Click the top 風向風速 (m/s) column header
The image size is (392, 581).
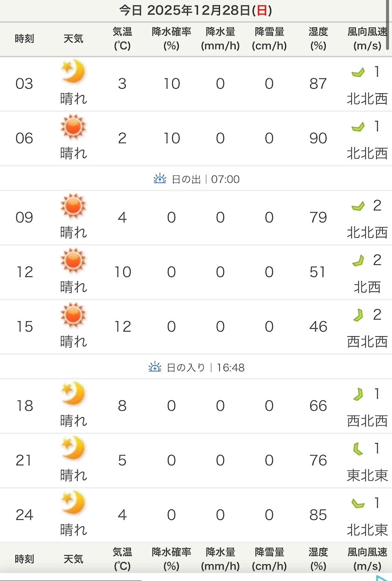coord(367,39)
